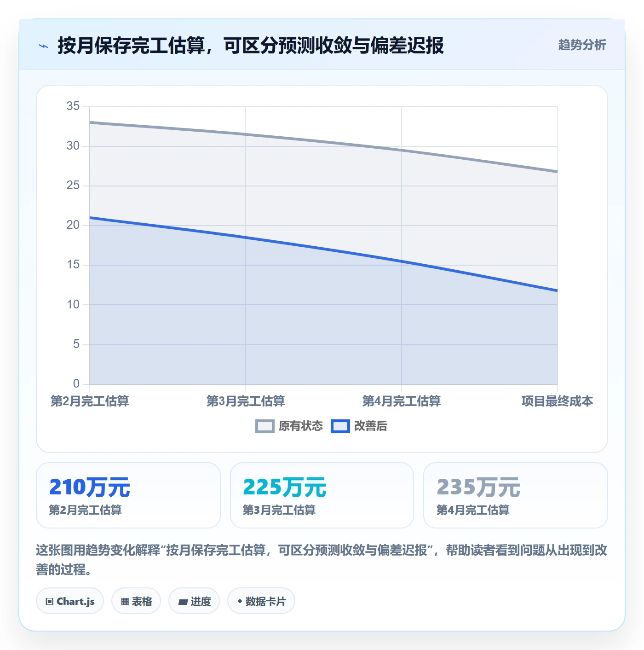Select the 表格 tag chip

coord(136,601)
